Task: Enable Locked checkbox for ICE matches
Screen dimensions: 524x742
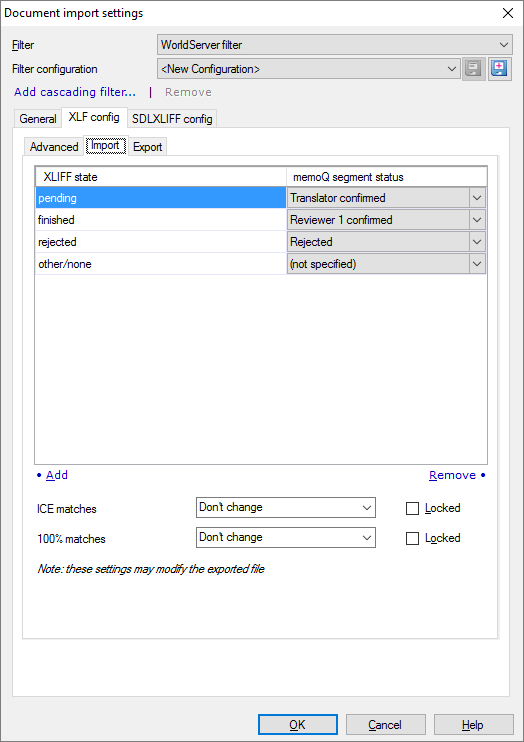Action: point(412,509)
